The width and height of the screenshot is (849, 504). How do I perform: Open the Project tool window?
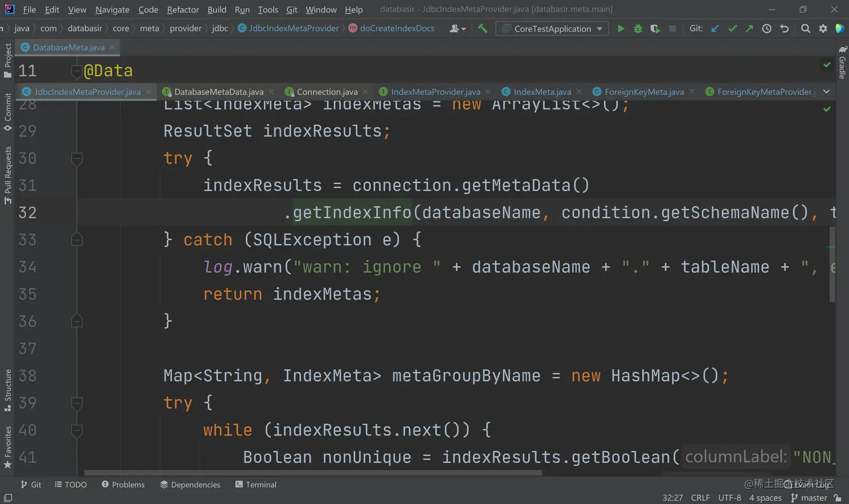(7, 60)
